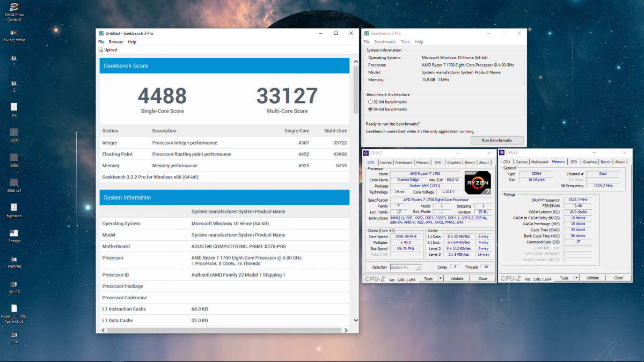The image size is (644, 362).
Task: Open the File menu in the Geekbench benchmark window
Action: click(x=367, y=42)
